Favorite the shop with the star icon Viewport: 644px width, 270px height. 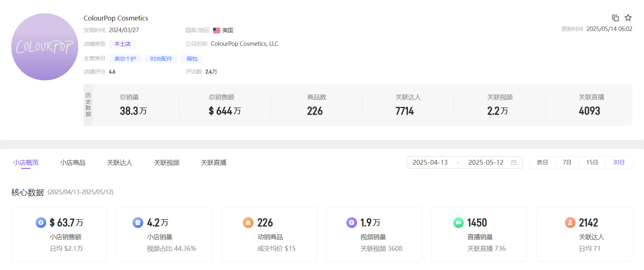coord(628,18)
